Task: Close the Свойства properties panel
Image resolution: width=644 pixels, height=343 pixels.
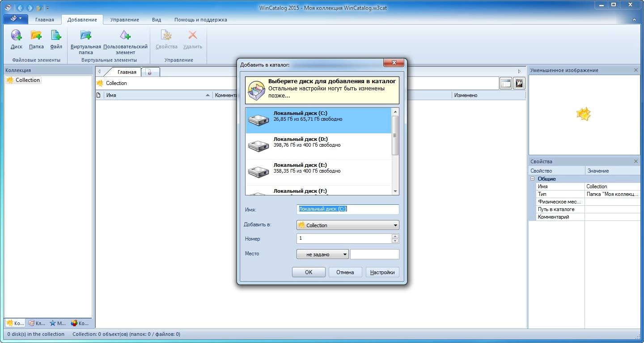Action: click(636, 161)
